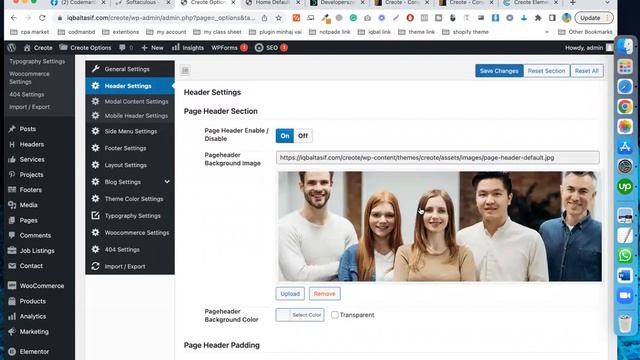Open Marketing in WordPress sidebar
640x360 pixels.
pos(34,331)
